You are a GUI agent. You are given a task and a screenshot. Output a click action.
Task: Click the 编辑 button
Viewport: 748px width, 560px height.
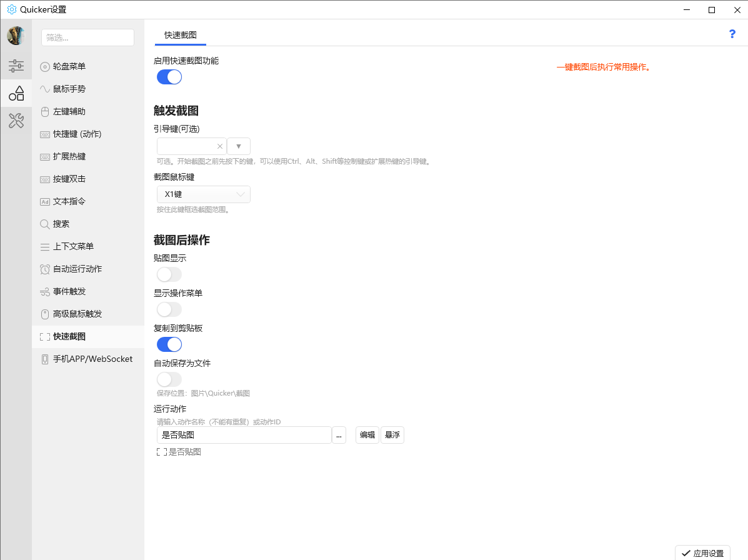(x=367, y=435)
